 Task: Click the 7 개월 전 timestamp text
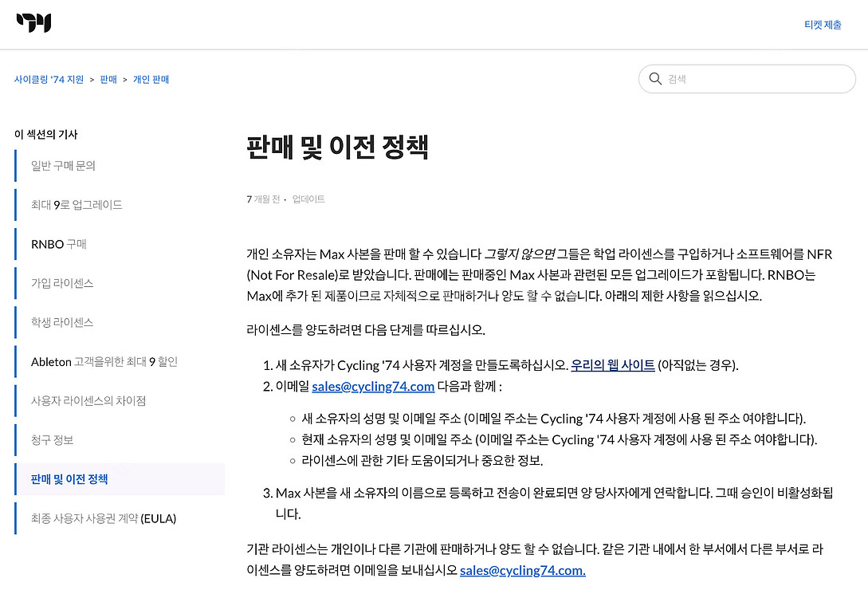click(x=264, y=199)
